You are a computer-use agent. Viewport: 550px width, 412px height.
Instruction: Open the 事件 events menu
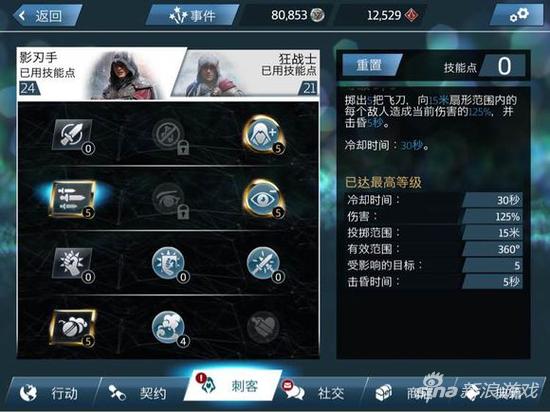click(x=192, y=15)
